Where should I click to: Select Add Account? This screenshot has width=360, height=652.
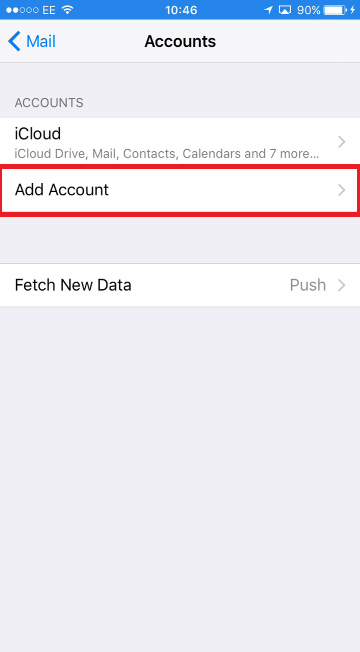coord(180,190)
